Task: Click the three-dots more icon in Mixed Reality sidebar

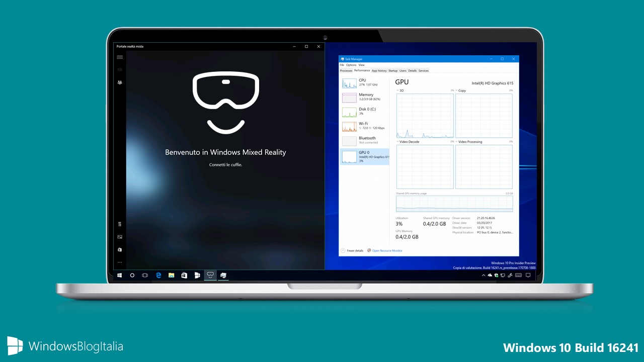Action: coord(120,262)
